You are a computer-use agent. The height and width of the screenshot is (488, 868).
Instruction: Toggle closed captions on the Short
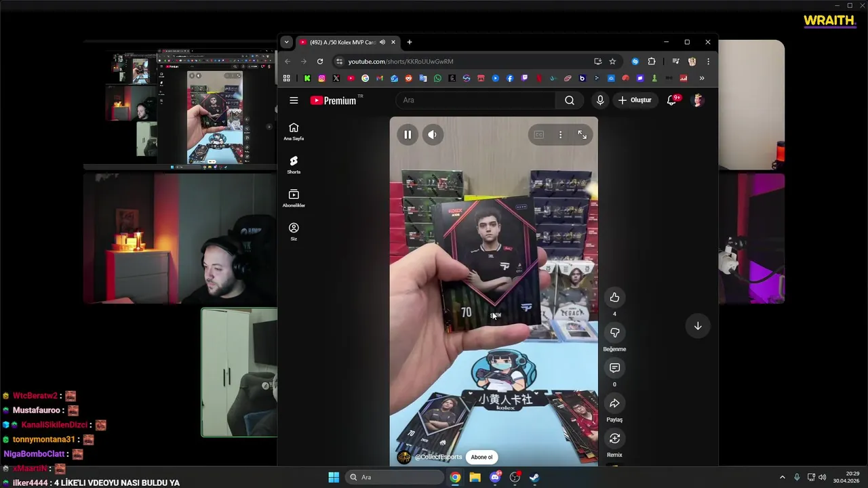538,135
